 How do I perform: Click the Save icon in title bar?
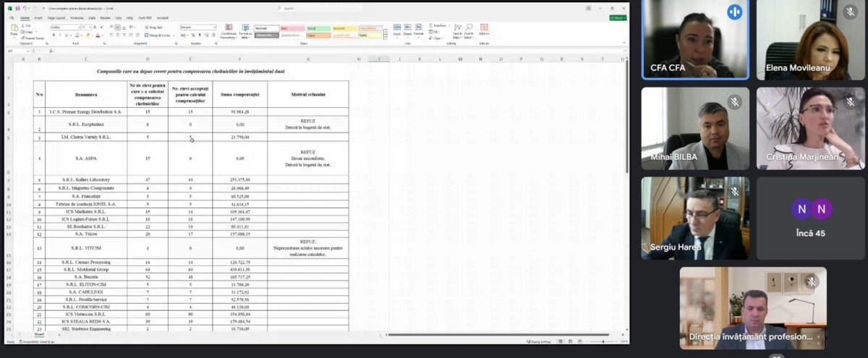(17, 8)
